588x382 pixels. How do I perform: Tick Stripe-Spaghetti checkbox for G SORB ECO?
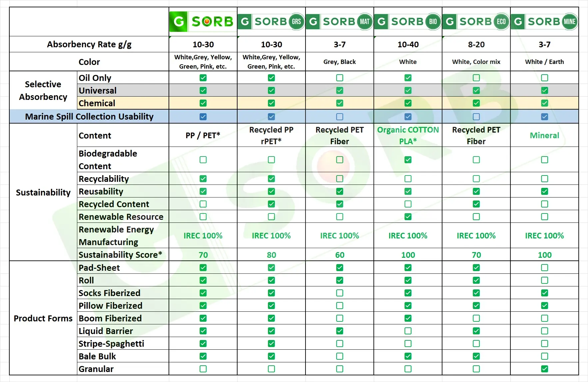pyautogui.click(x=476, y=344)
